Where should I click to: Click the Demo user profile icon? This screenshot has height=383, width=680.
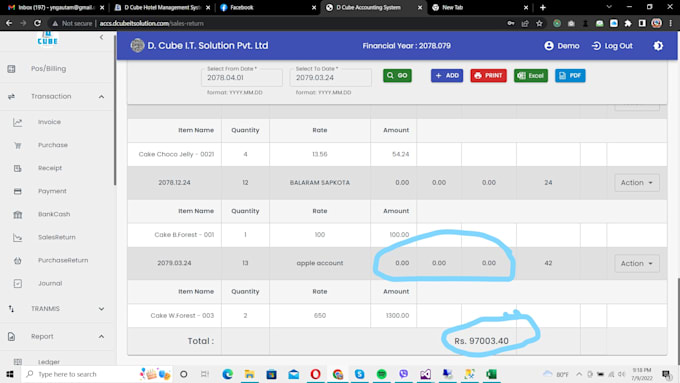pyautogui.click(x=549, y=46)
